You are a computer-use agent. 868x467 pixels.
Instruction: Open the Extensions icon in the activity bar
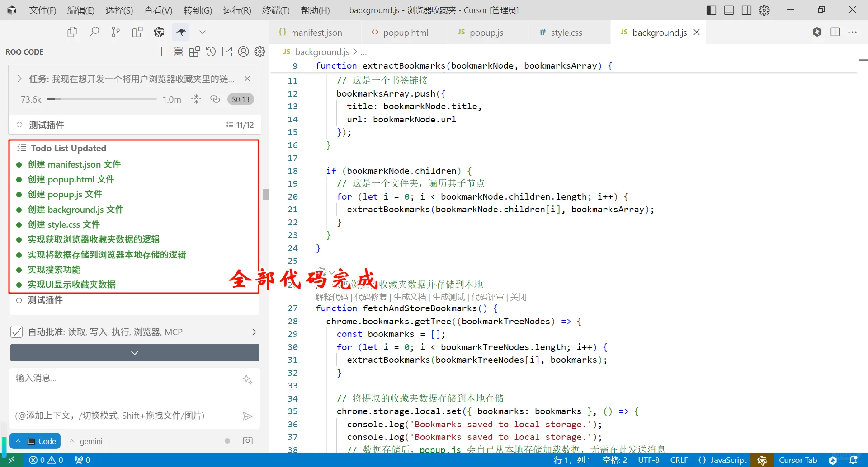(x=137, y=32)
